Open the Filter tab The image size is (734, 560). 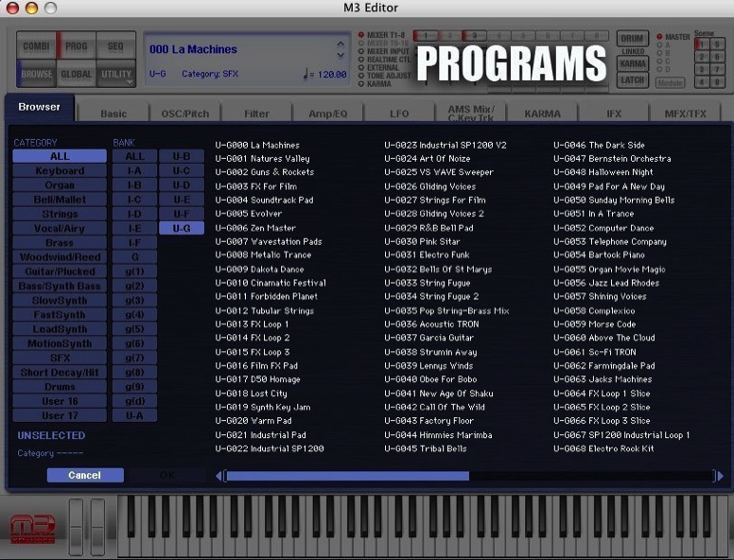(x=256, y=114)
